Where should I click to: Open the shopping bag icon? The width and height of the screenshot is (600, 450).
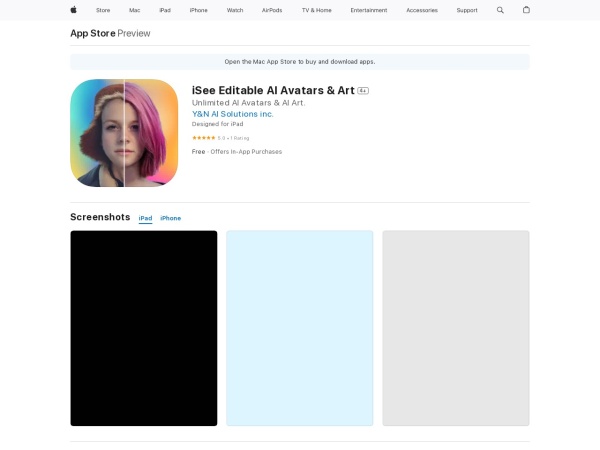click(x=527, y=10)
